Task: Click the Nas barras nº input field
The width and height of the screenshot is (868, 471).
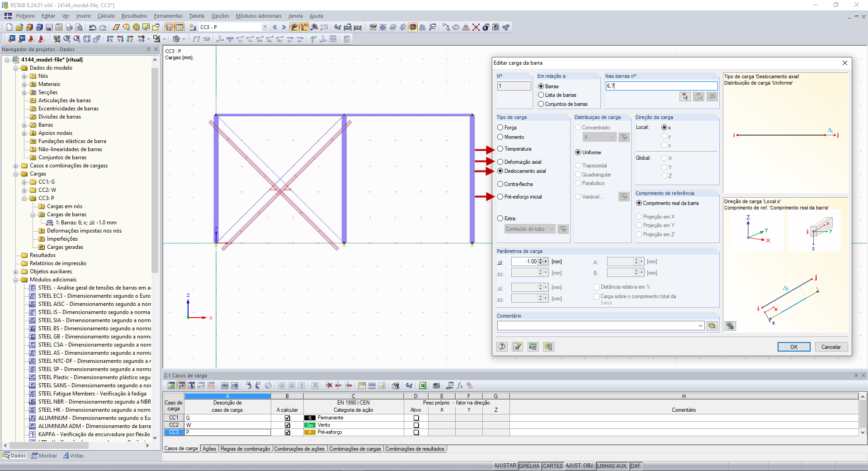Action: [x=661, y=86]
